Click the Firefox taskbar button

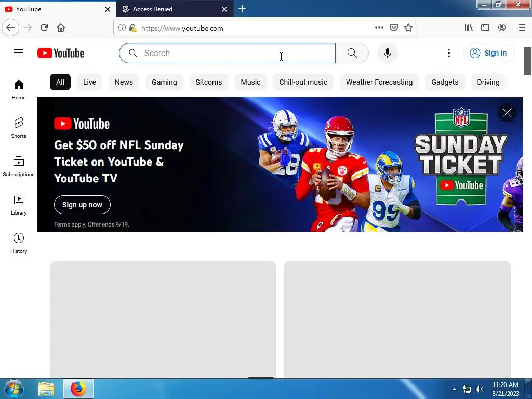click(78, 389)
